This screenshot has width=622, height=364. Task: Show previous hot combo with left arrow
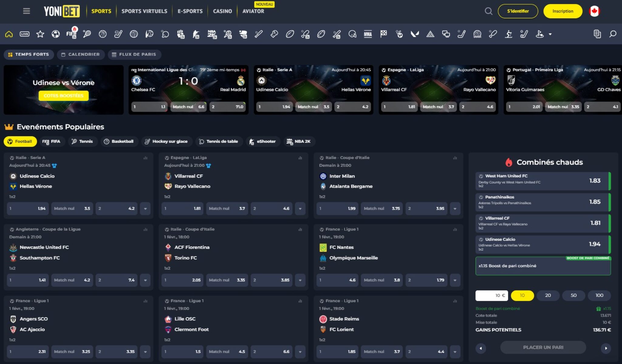pyautogui.click(x=480, y=348)
